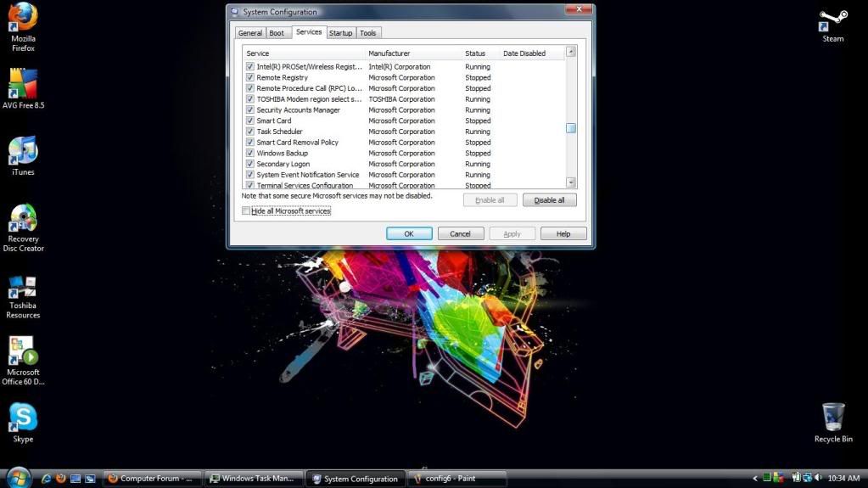
Task: Uncheck the Remote Registry service checkbox
Action: [x=250, y=77]
